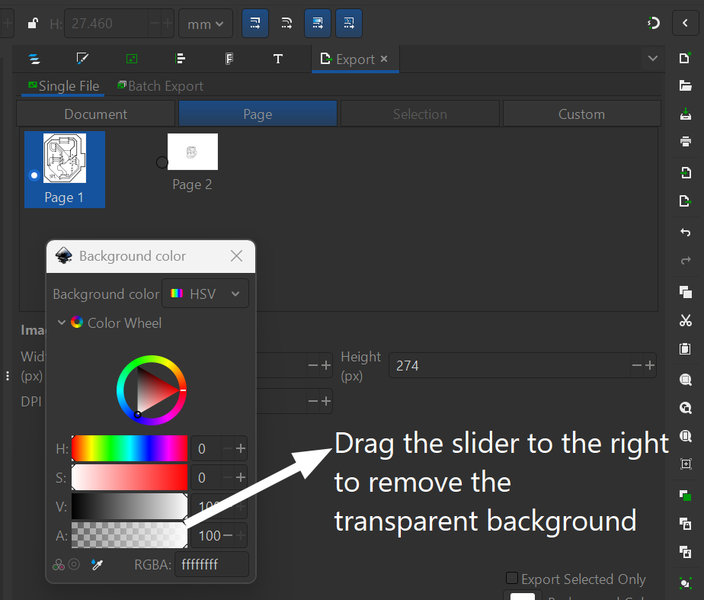Viewport: 704px width, 600px height.
Task: Click Undo icon in command bar
Action: pyautogui.click(x=685, y=232)
